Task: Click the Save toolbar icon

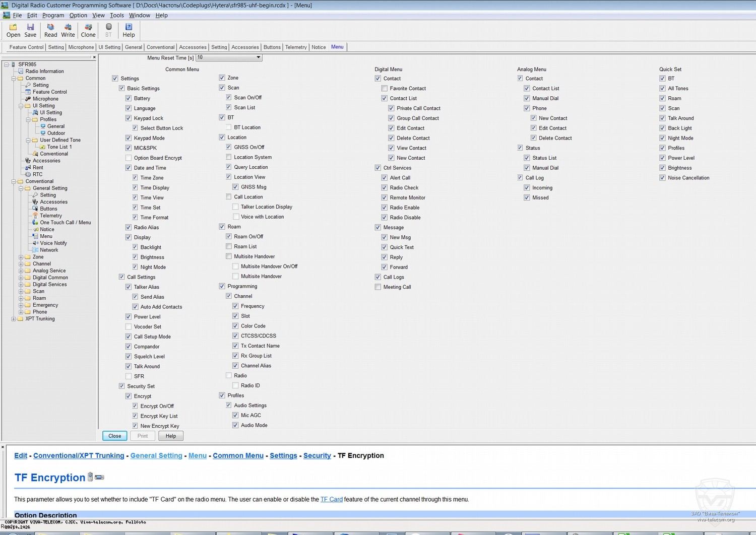Action: [30, 30]
